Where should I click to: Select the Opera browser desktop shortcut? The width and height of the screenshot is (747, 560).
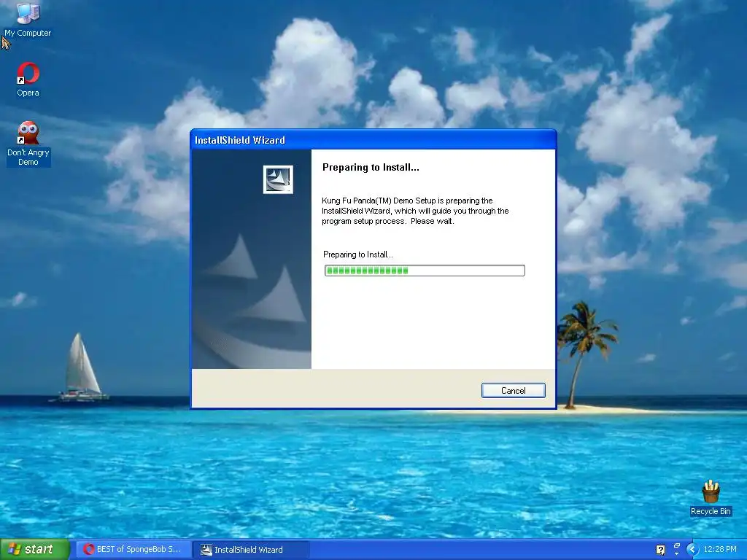pos(28,79)
